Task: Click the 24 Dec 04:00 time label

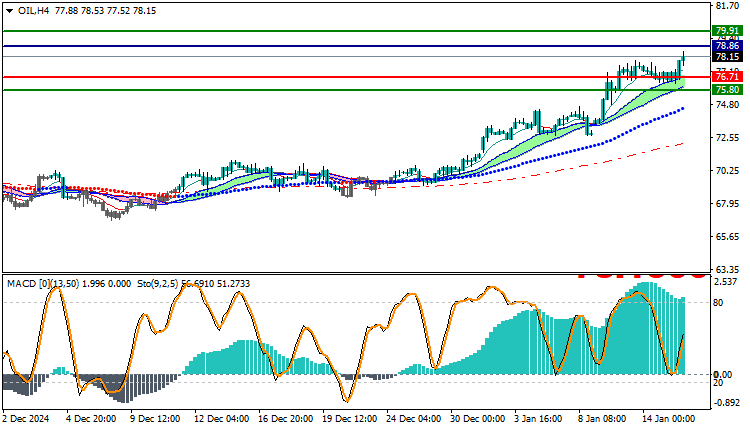Action: point(414,419)
